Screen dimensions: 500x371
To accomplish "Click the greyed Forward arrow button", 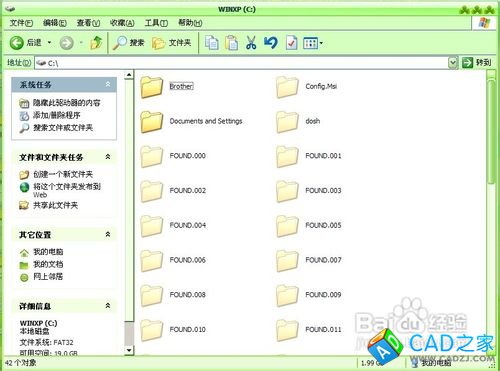I will click(66, 43).
